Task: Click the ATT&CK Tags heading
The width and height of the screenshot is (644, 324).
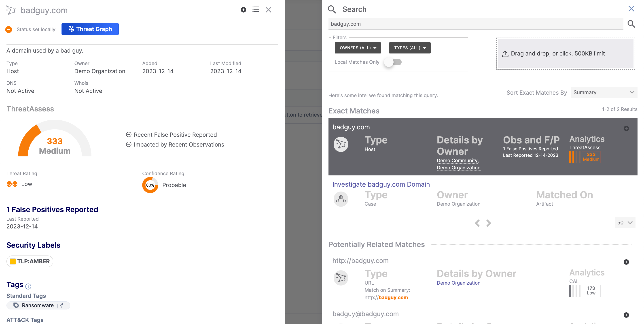Action: (25, 320)
